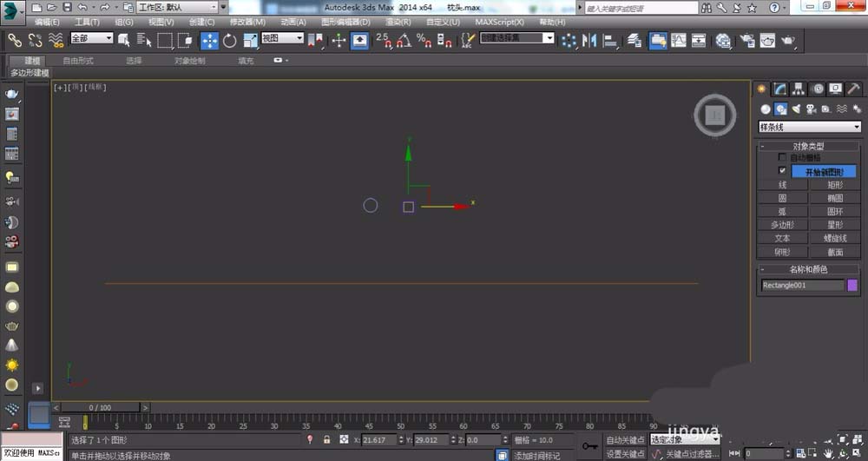Open the 3ds Max application menu logo
Viewport: 868px width, 461px height.
pyautogui.click(x=12, y=12)
